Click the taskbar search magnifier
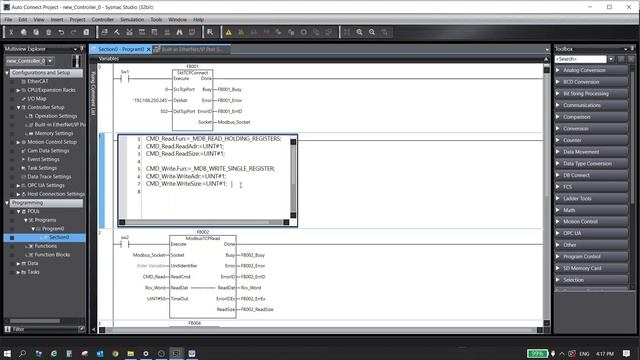The width and height of the screenshot is (640, 360). [x=22, y=353]
